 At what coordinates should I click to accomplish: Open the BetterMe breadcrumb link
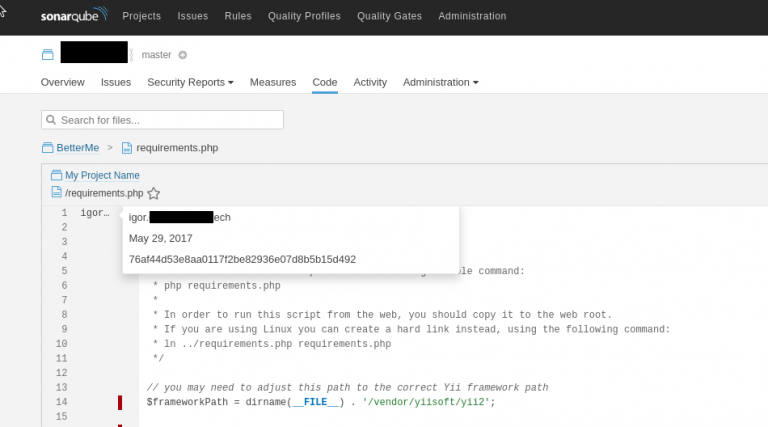(x=78, y=148)
